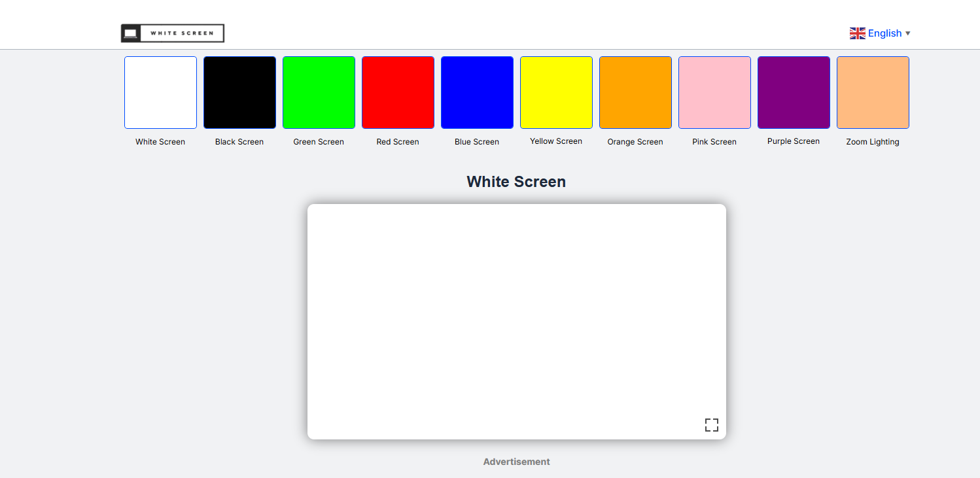980x478 pixels.
Task: Go to the Blue Screen label
Action: [477, 142]
